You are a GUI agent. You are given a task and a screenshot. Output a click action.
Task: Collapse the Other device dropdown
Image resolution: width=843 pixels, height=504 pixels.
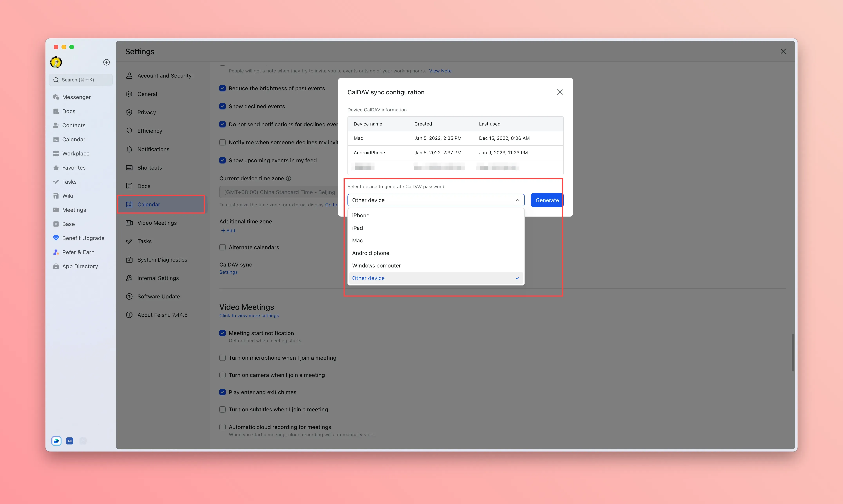(x=517, y=200)
